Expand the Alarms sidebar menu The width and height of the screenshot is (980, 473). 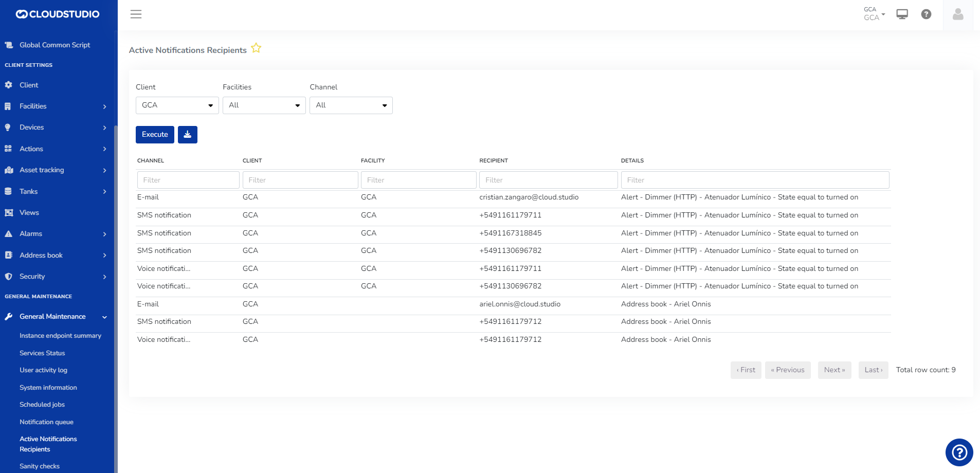click(57, 234)
